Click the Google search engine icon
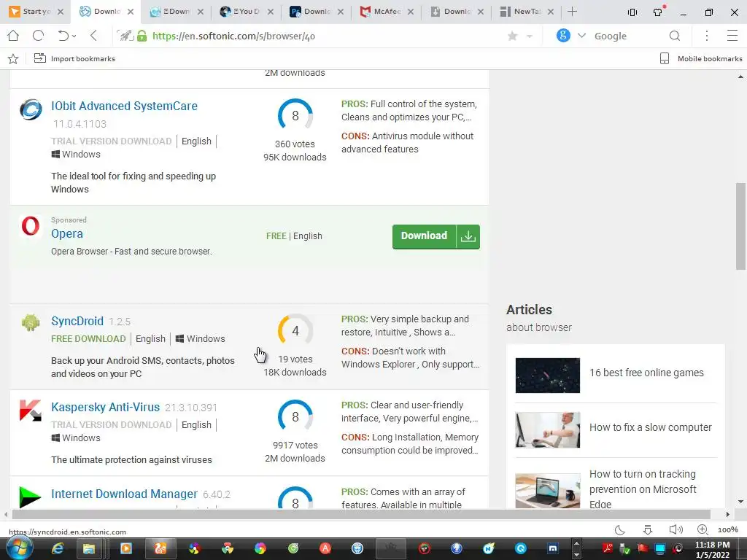The height and width of the screenshot is (560, 747). (563, 35)
